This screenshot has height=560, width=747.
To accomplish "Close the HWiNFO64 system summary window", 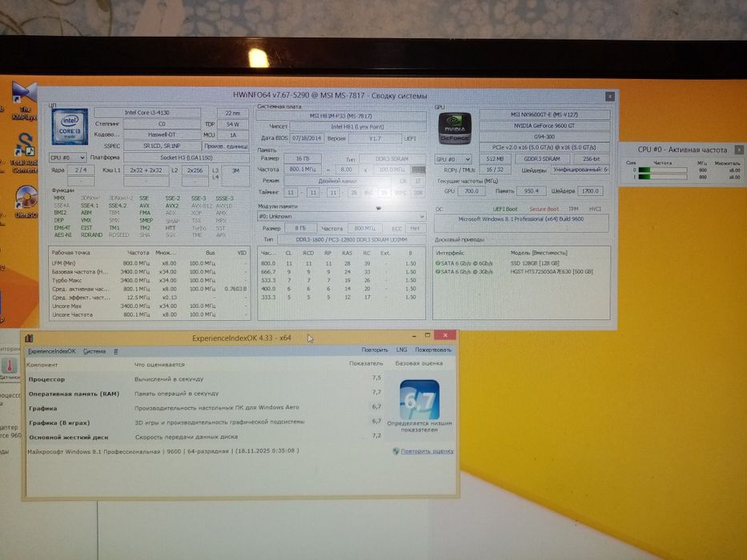I will (x=610, y=97).
